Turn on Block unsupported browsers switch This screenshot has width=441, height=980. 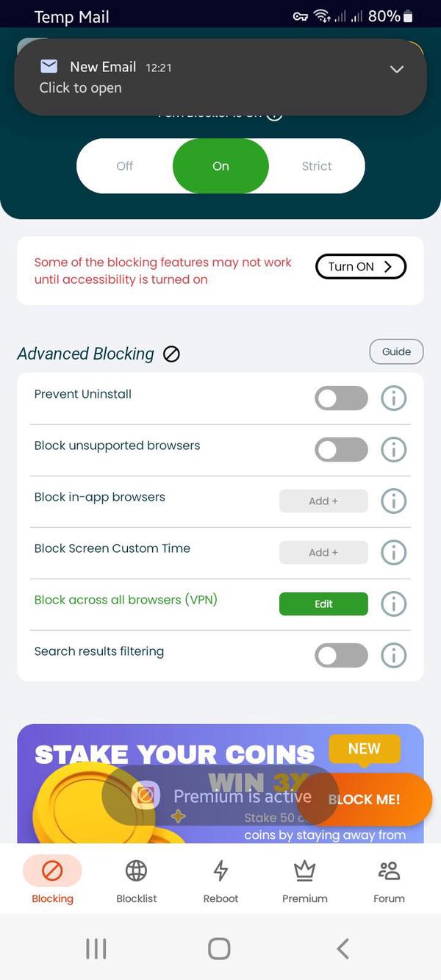(x=341, y=450)
